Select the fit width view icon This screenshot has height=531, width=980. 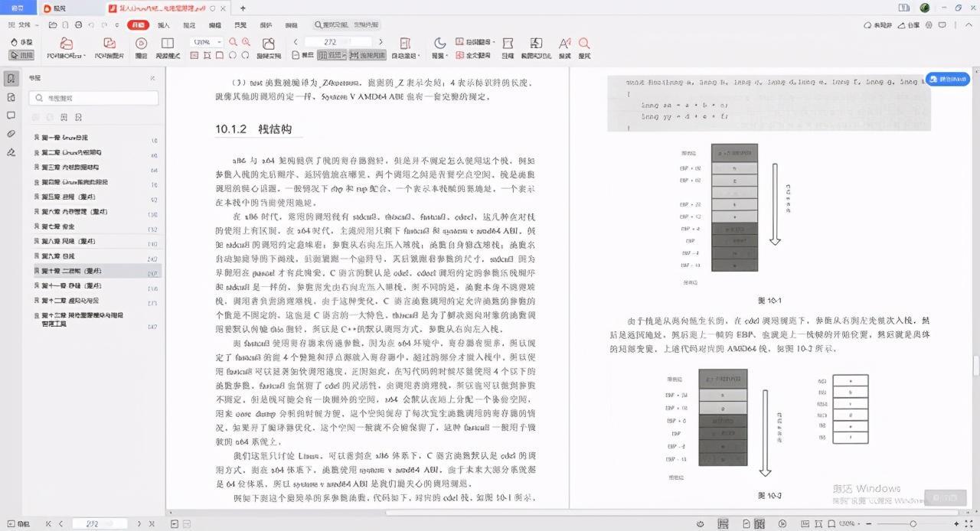click(207, 55)
